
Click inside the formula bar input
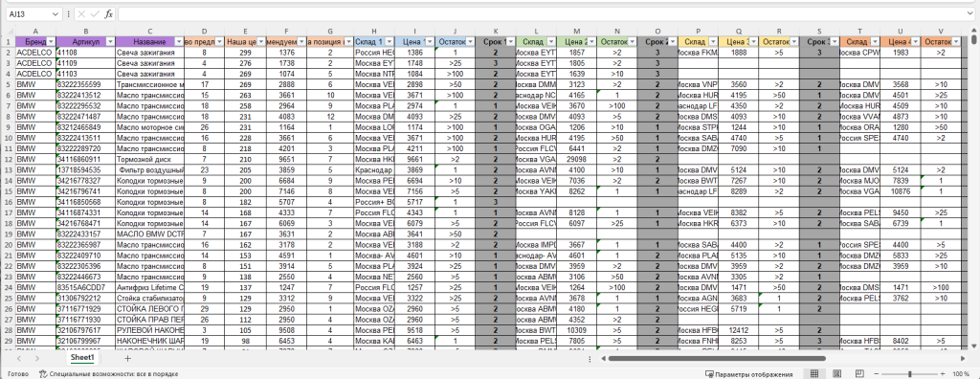tap(541, 13)
